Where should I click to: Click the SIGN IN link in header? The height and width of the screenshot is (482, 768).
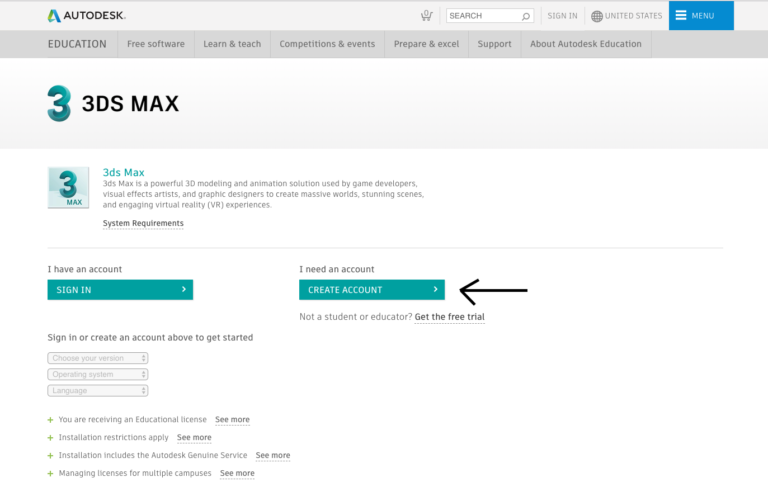pos(562,16)
